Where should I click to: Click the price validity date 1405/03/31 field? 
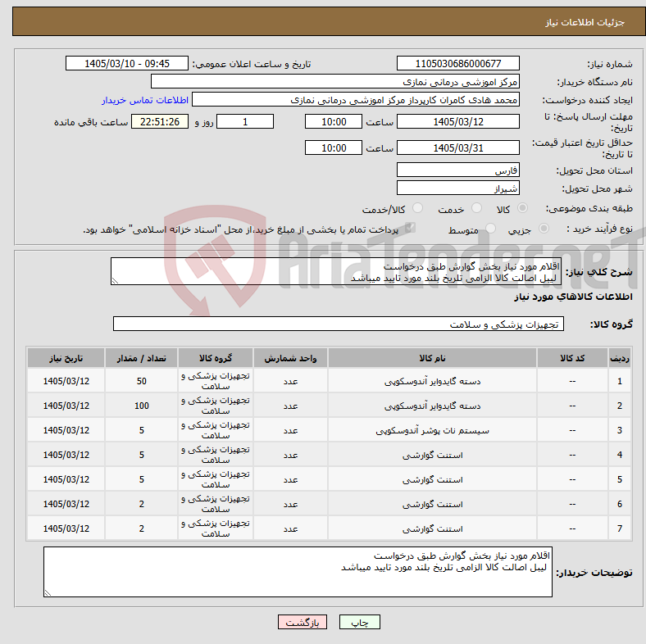click(458, 147)
